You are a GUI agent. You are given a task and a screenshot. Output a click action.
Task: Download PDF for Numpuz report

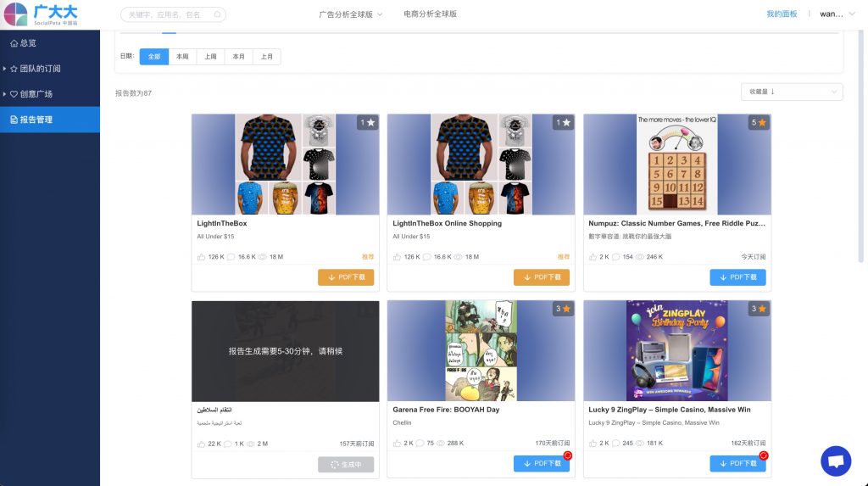pos(738,277)
